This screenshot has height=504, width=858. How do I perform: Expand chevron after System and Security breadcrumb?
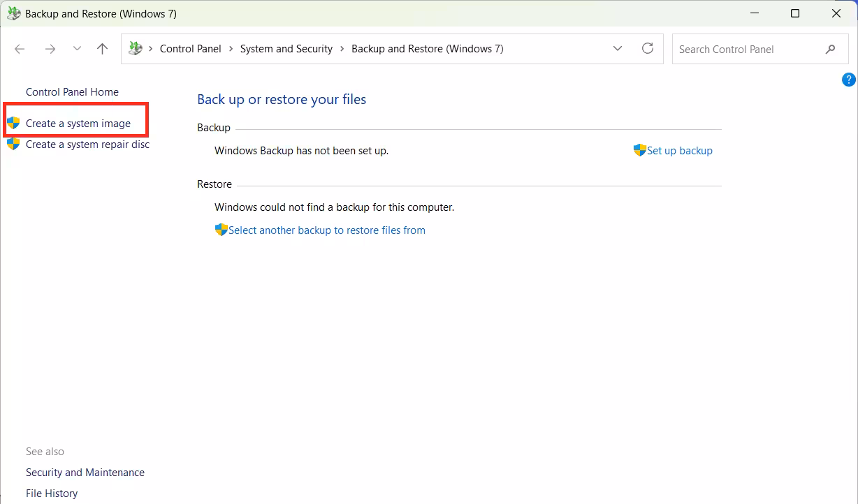coord(342,49)
